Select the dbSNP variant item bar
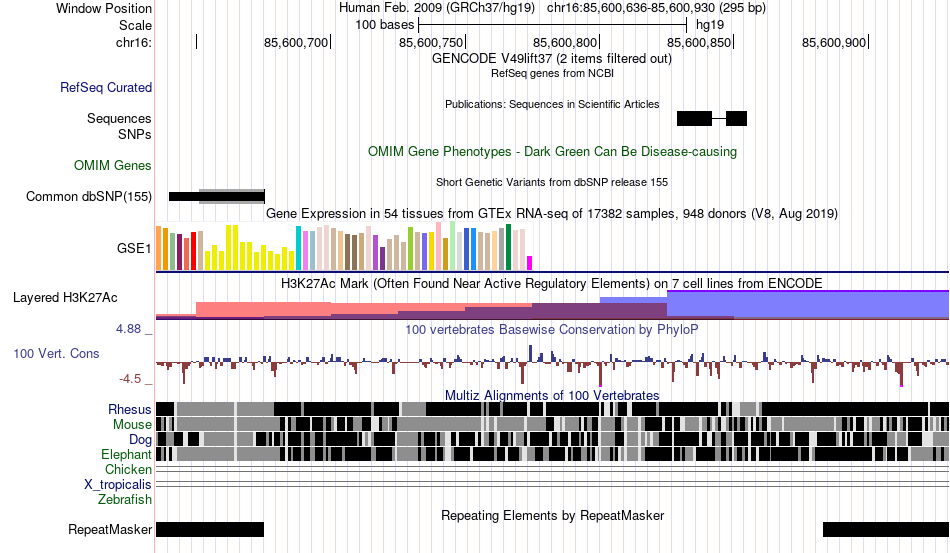The height and width of the screenshot is (553, 950). click(x=217, y=196)
